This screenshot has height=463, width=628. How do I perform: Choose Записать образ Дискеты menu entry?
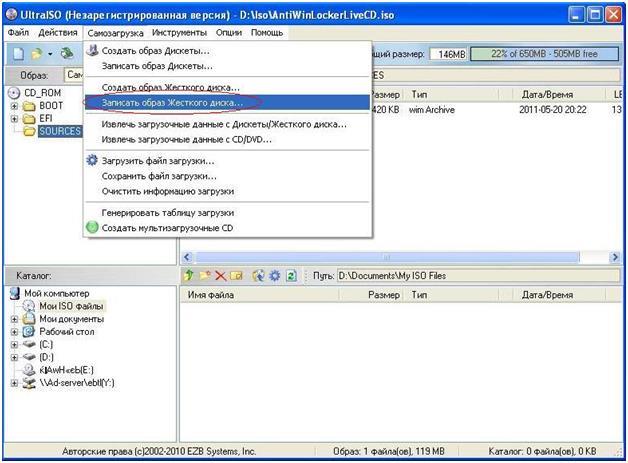(227, 66)
